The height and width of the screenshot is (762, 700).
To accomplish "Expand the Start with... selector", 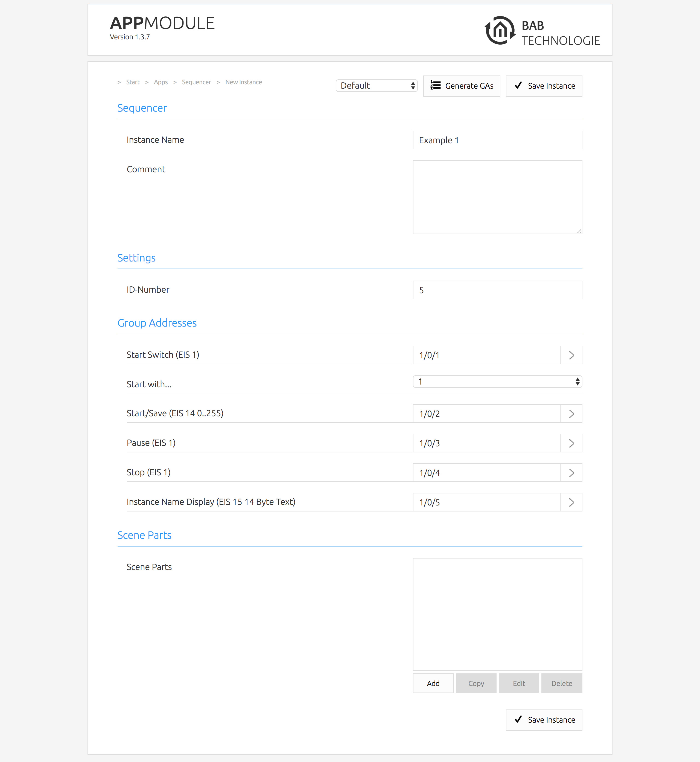I will pos(497,382).
